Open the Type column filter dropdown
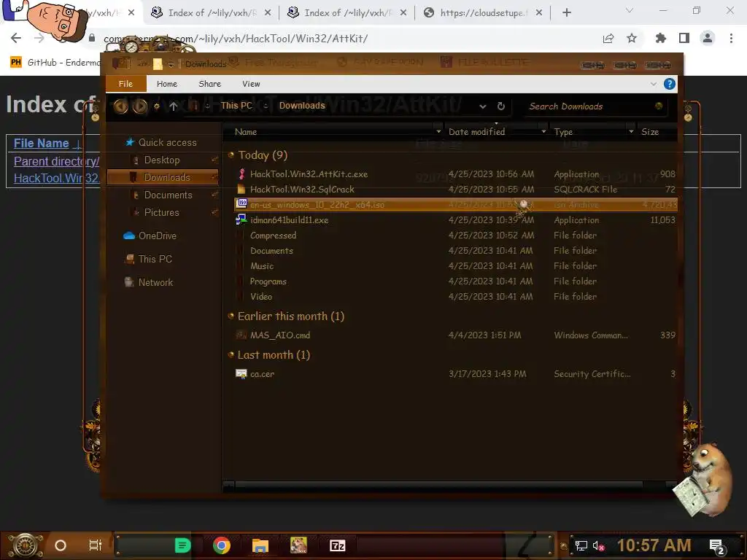 click(x=631, y=132)
